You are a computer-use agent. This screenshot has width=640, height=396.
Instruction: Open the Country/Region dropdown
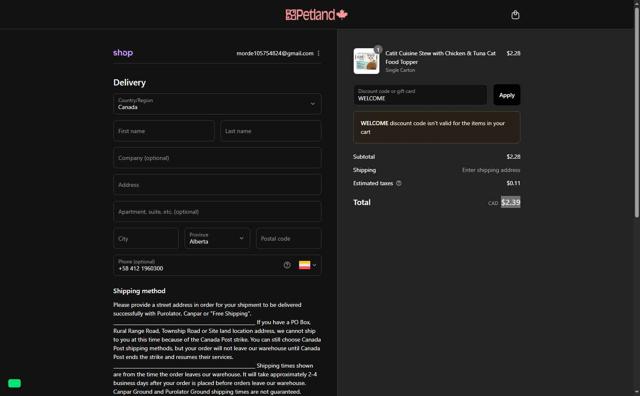pos(217,104)
